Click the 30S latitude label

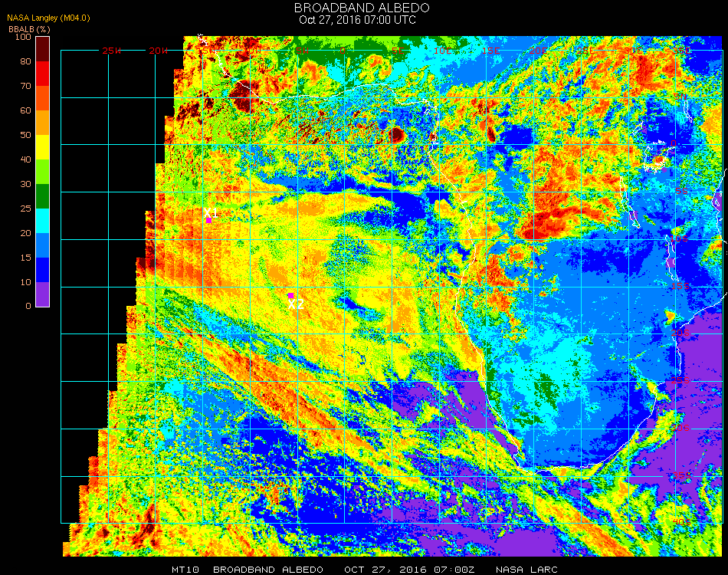point(680,428)
